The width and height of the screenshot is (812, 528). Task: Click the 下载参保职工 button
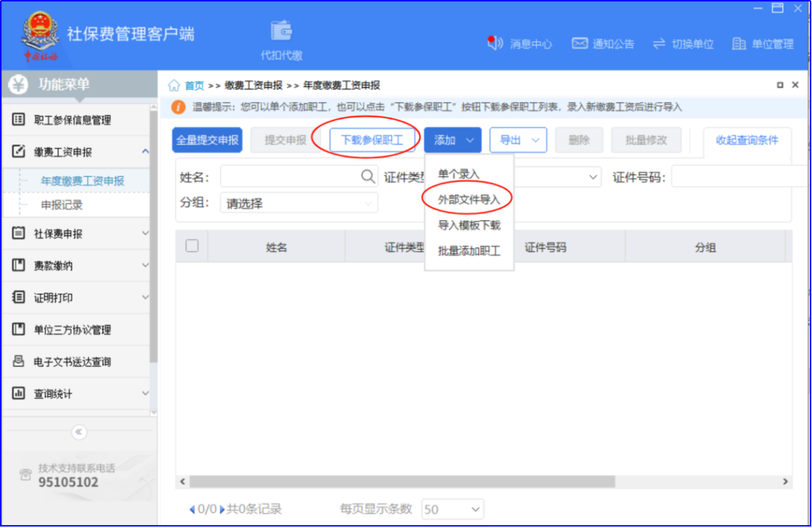371,140
